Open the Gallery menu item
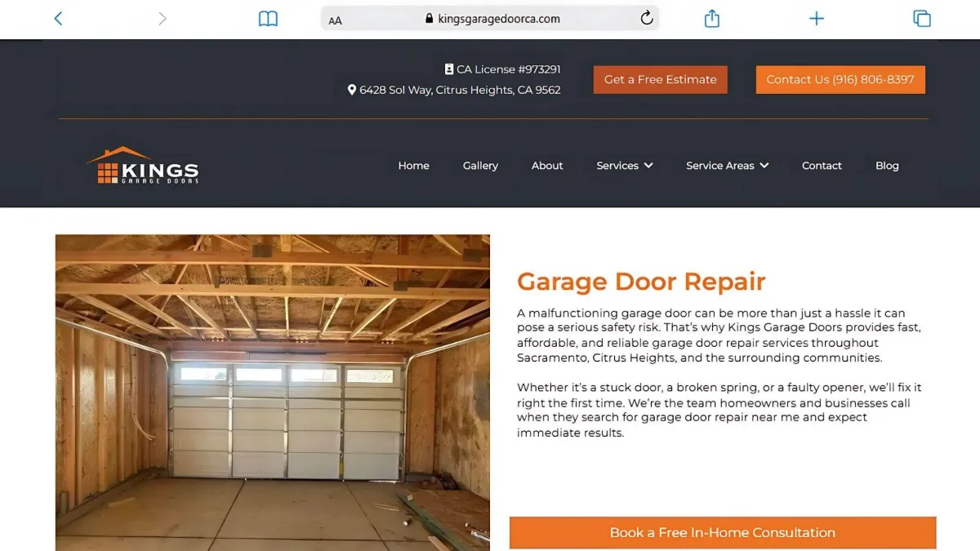The image size is (980, 551). coord(480,165)
